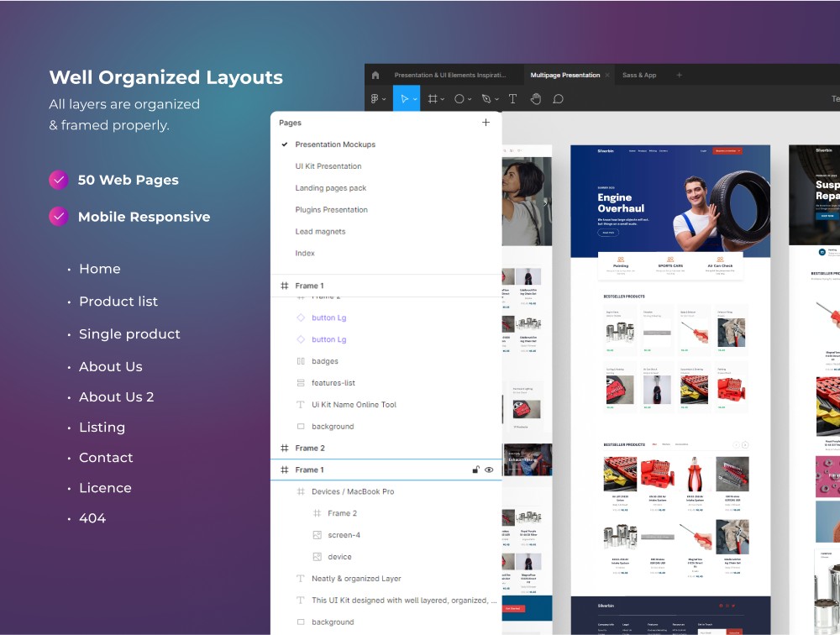
Task: Select Landing pages pack page
Action: click(x=330, y=188)
